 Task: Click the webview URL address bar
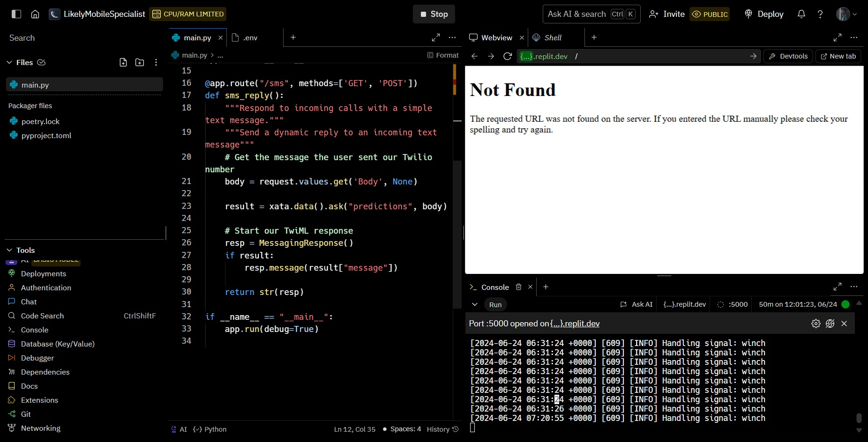pyautogui.click(x=656, y=56)
